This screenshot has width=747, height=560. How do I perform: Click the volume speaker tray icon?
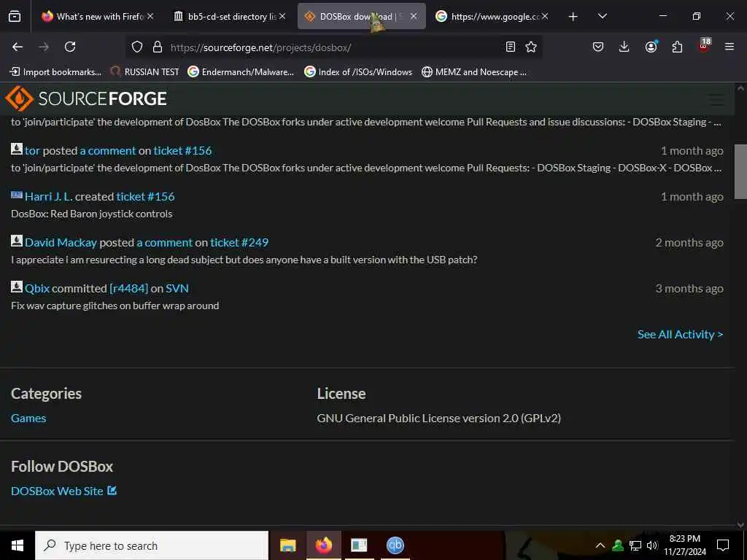coord(651,545)
